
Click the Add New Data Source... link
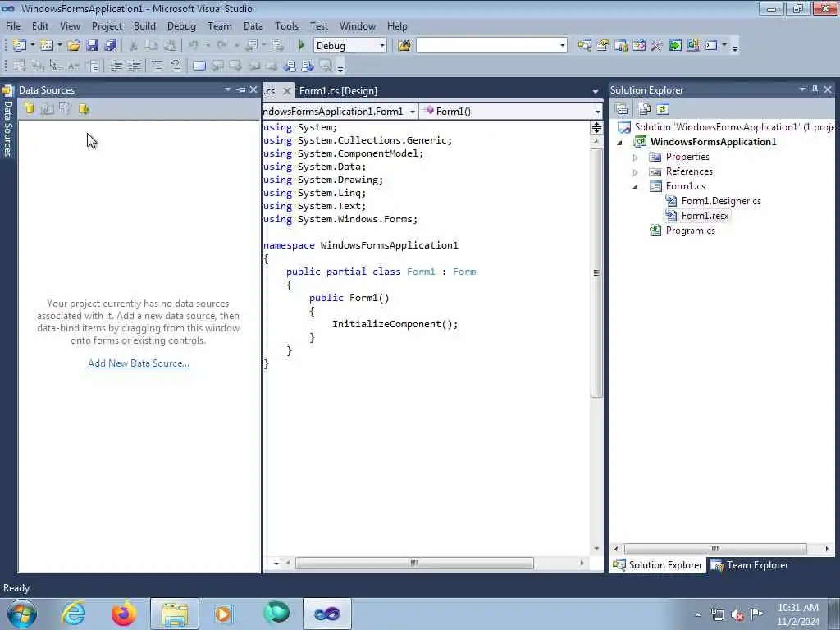coord(138,363)
